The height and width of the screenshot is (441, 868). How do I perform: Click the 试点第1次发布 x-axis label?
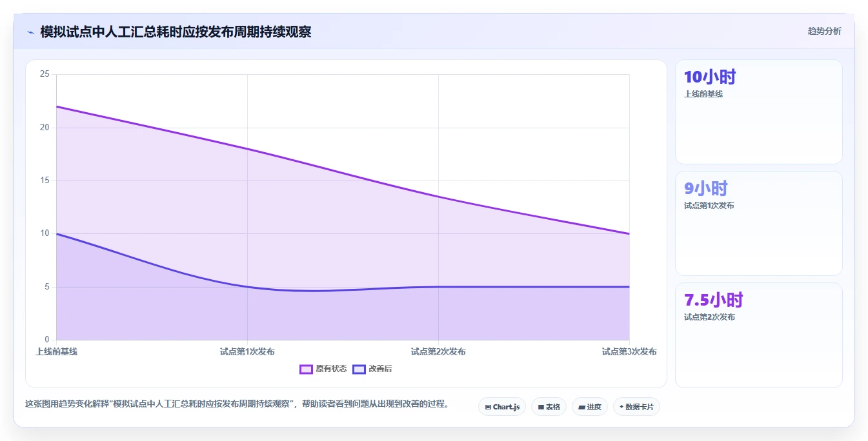pos(247,351)
